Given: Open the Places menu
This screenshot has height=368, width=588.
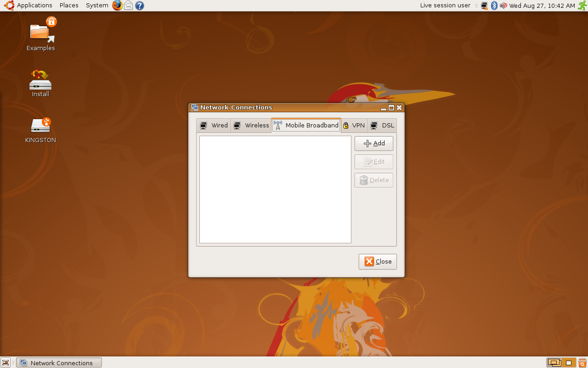Looking at the screenshot, I should (x=69, y=6).
